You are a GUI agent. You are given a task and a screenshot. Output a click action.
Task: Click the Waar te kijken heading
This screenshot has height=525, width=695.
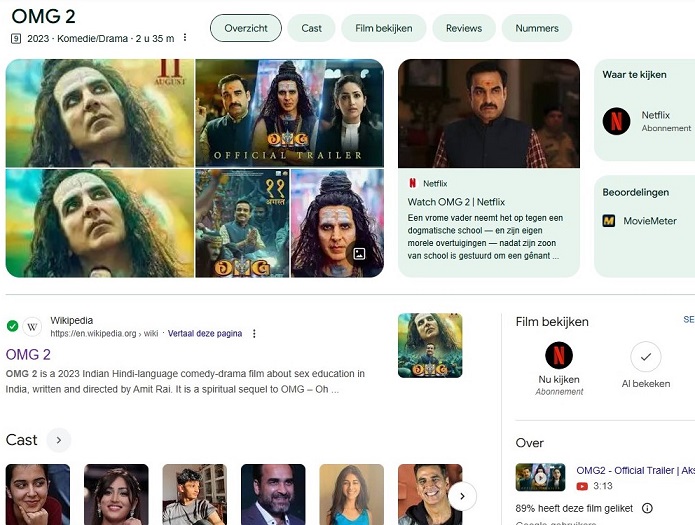634,74
